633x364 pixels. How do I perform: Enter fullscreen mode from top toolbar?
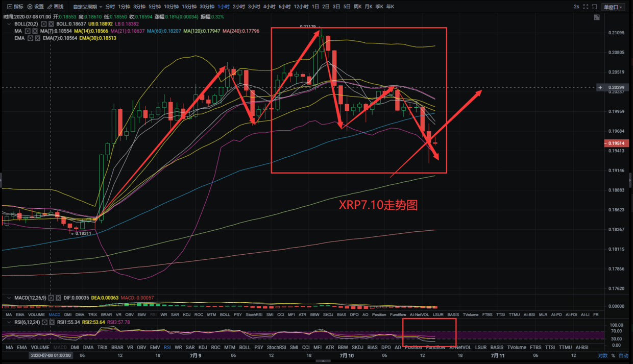586,7
